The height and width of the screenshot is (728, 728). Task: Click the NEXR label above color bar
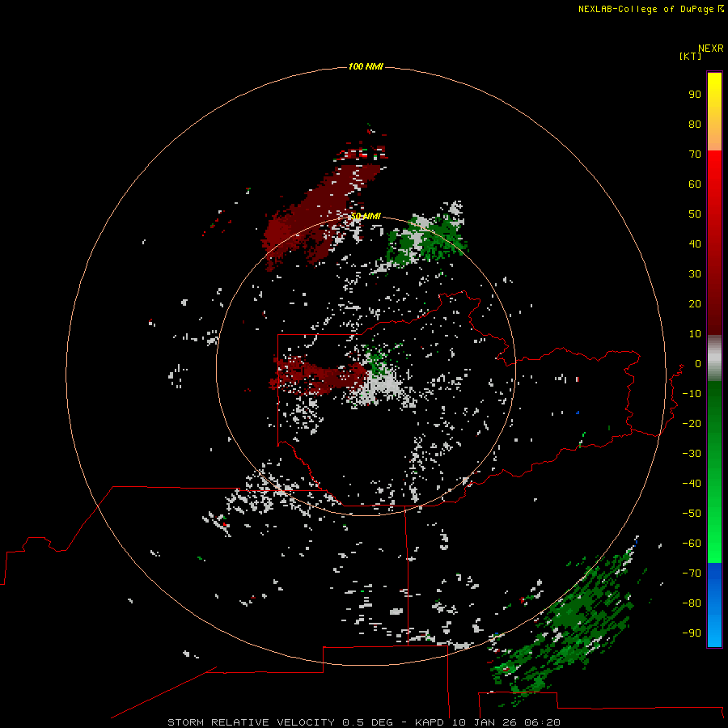pyautogui.click(x=711, y=49)
